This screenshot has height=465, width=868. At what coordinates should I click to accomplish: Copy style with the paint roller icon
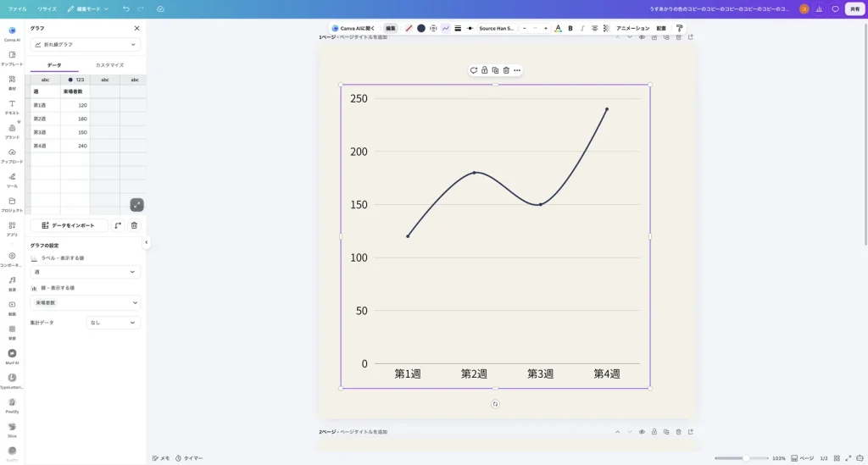[679, 28]
